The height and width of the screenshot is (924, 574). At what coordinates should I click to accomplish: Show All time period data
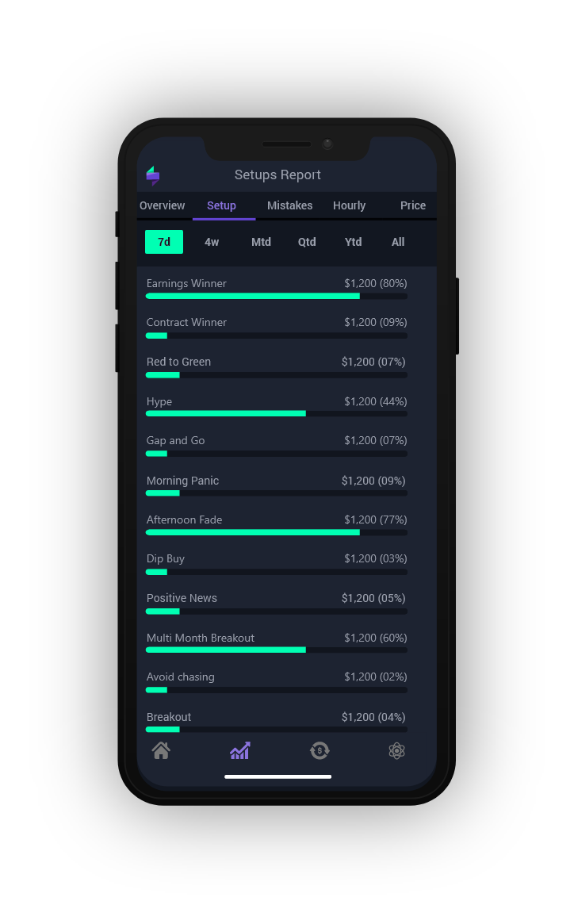point(398,242)
